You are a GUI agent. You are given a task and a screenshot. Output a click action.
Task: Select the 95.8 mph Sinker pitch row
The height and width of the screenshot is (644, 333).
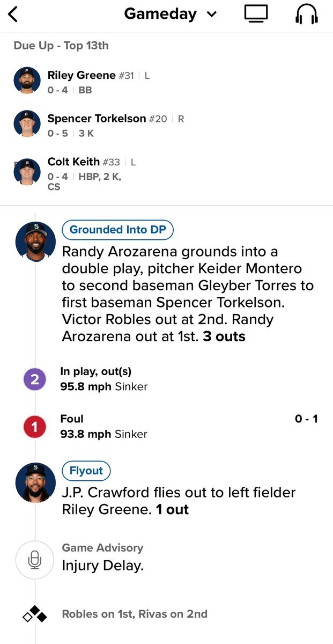(x=104, y=386)
